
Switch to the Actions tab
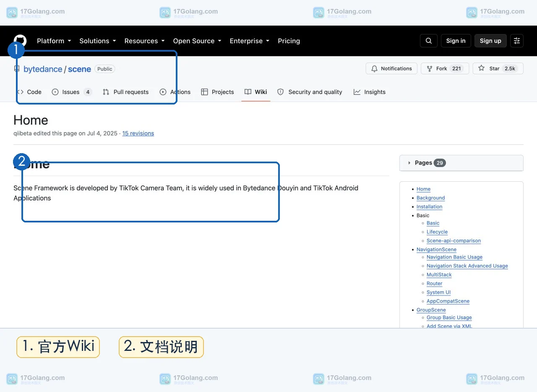point(175,92)
